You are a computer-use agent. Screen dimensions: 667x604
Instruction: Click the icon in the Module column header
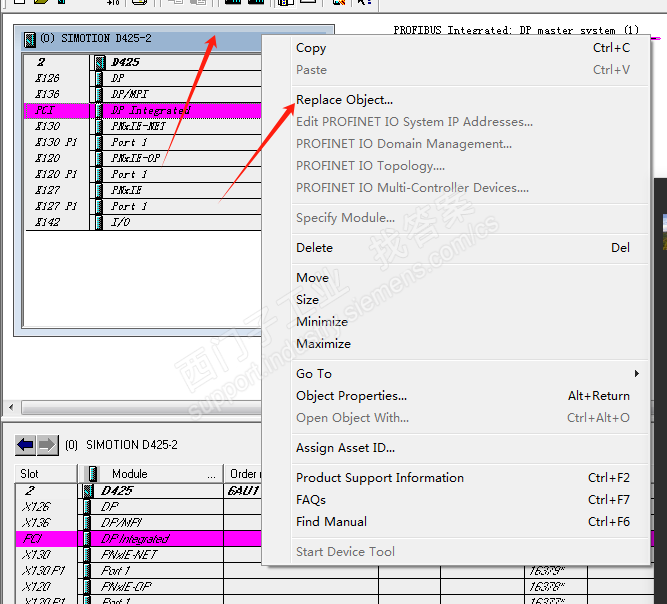(93, 474)
